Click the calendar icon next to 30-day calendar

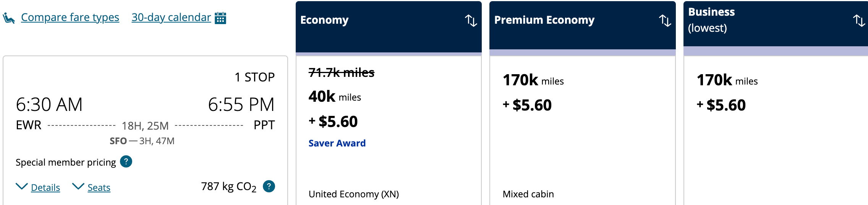tap(220, 18)
